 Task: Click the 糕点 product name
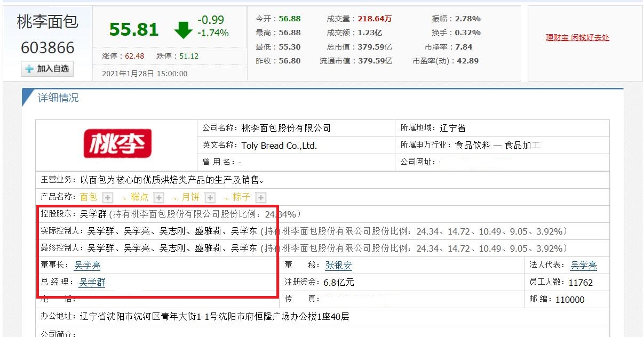[x=139, y=197]
